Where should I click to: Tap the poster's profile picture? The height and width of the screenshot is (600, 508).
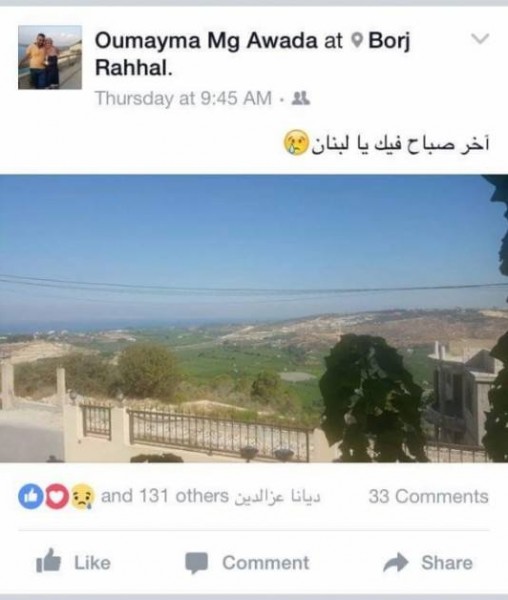click(50, 57)
